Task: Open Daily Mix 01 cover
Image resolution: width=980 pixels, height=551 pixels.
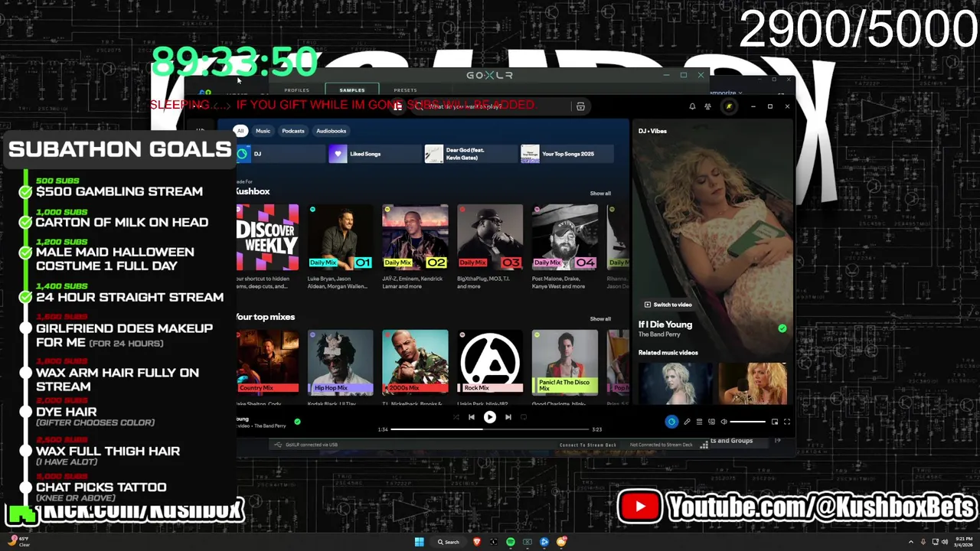Action: pos(340,236)
